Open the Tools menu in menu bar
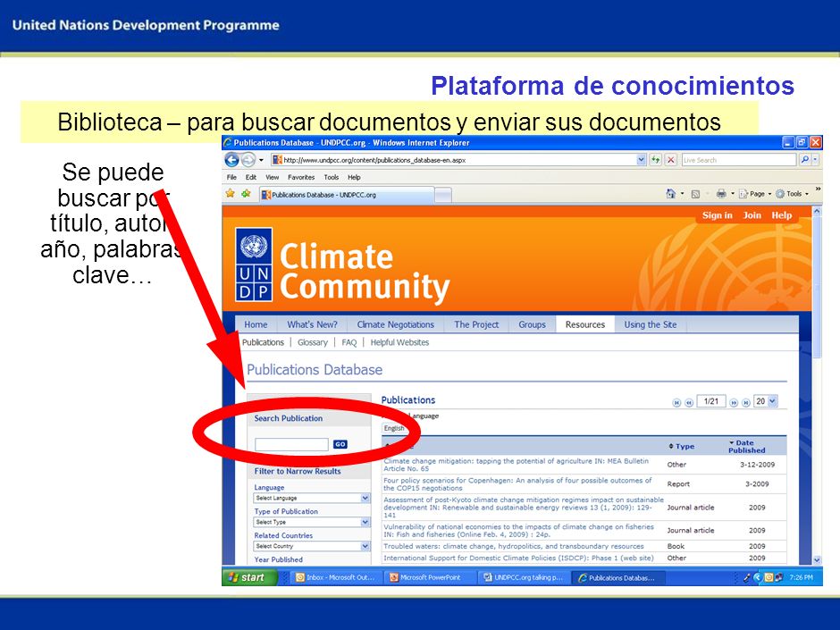Viewport: 840px width, 630px height. 331,177
